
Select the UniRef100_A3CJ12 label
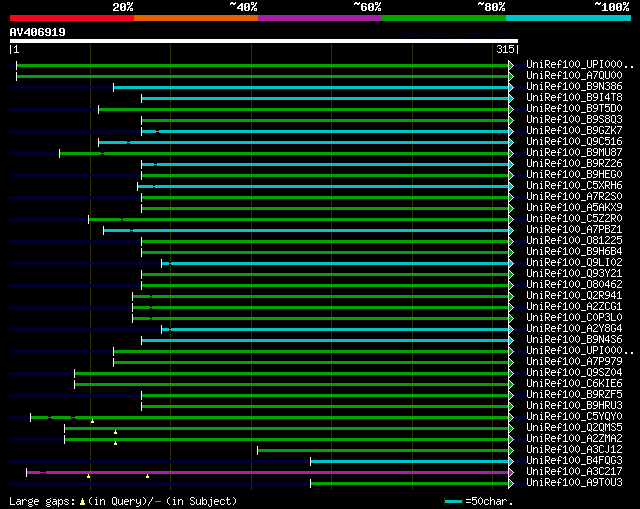[x=574, y=450]
